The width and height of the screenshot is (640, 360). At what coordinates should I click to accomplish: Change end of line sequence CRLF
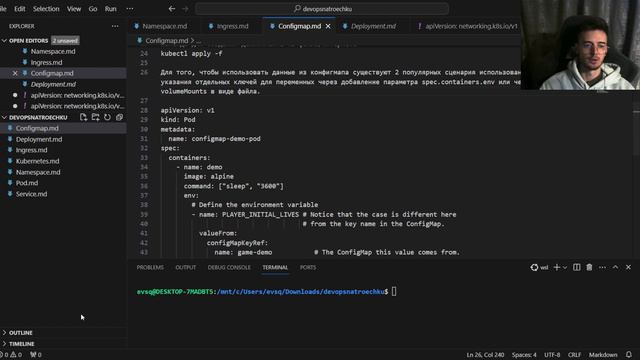574,355
